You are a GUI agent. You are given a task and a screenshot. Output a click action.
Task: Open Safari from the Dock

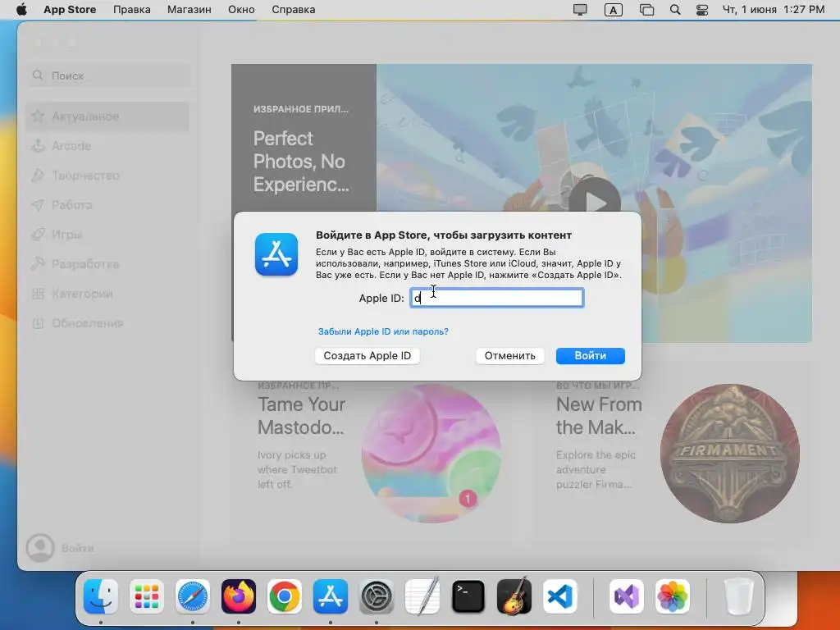192,596
